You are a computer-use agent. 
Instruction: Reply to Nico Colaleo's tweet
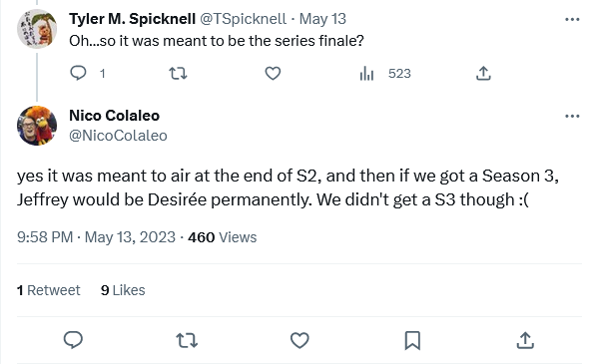(x=73, y=340)
